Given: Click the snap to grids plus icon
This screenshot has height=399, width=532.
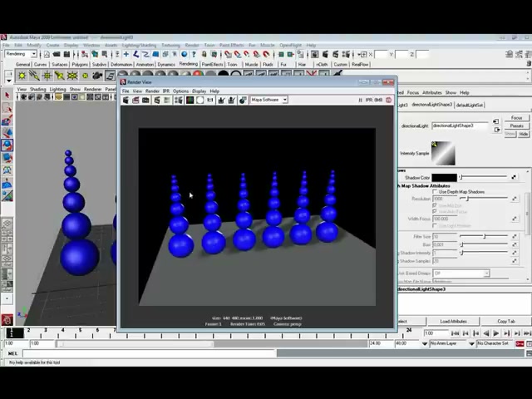Looking at the screenshot, I should pyautogui.click(x=126, y=54).
